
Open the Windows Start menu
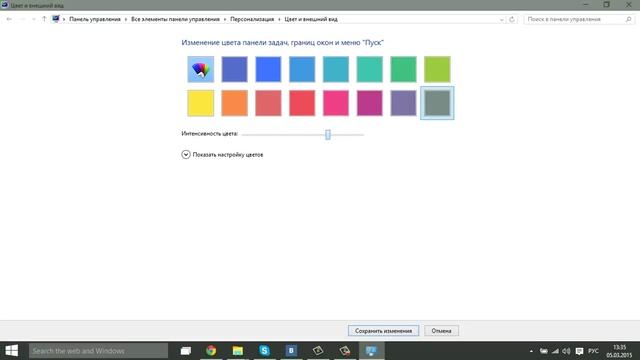(11, 351)
